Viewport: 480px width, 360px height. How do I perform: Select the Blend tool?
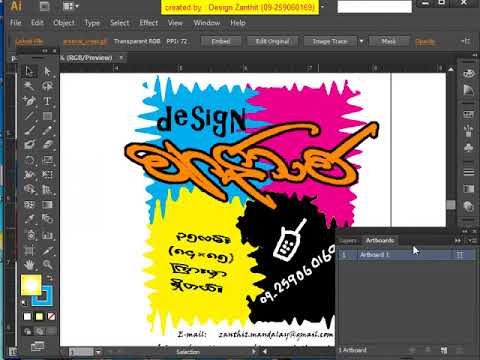coord(47,219)
